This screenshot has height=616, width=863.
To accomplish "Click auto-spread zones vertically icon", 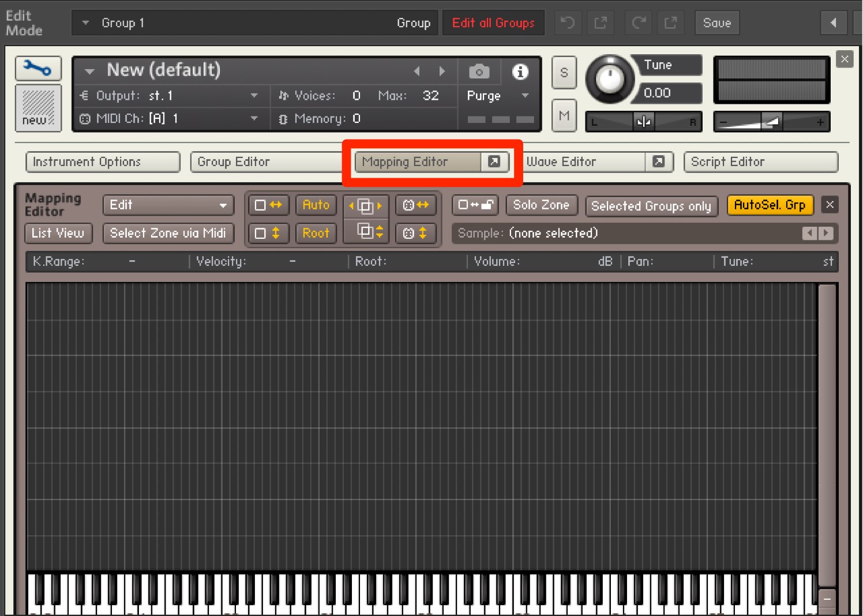I will pyautogui.click(x=268, y=233).
